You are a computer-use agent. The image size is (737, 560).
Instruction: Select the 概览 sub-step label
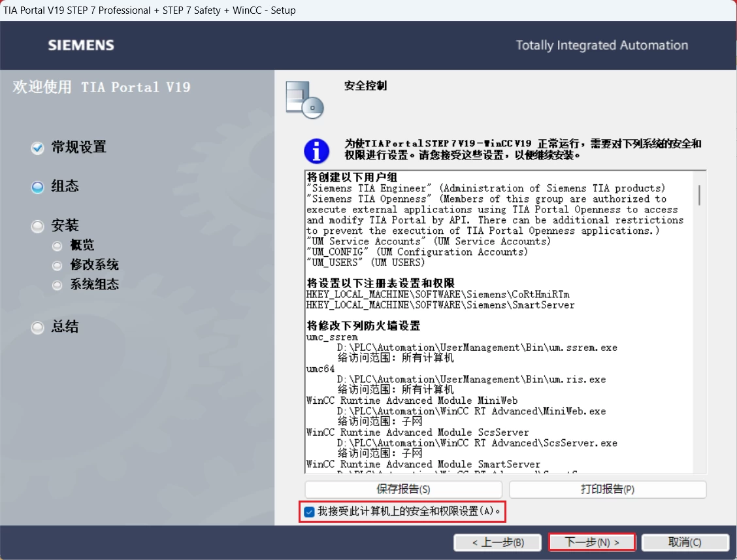[x=82, y=245]
